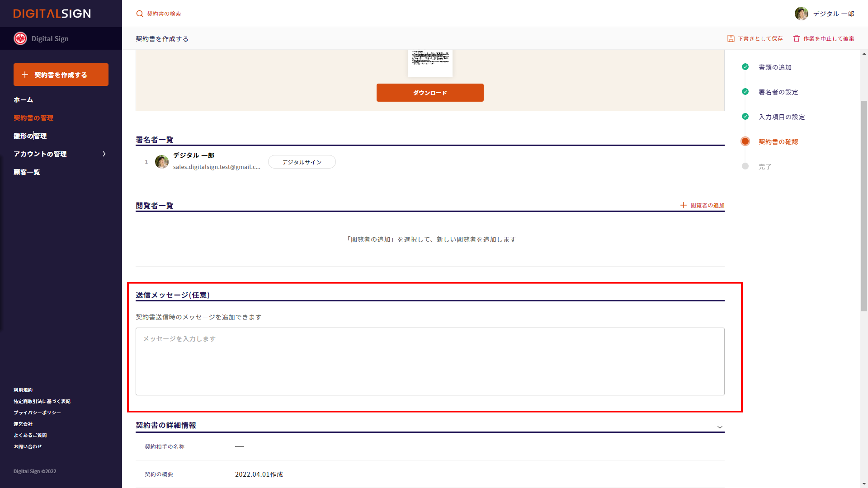Open 顧客一覧 in the sidebar
The height and width of the screenshot is (488, 868).
[x=27, y=172]
